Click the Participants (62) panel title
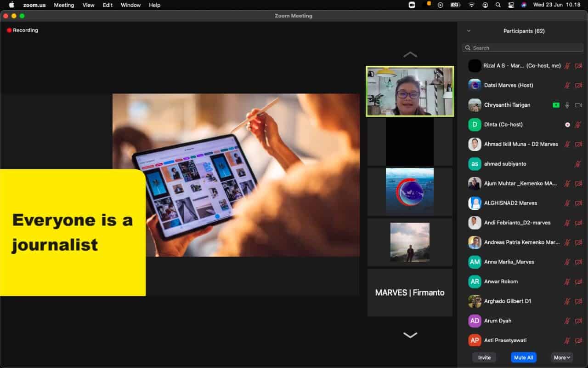 coord(524,31)
